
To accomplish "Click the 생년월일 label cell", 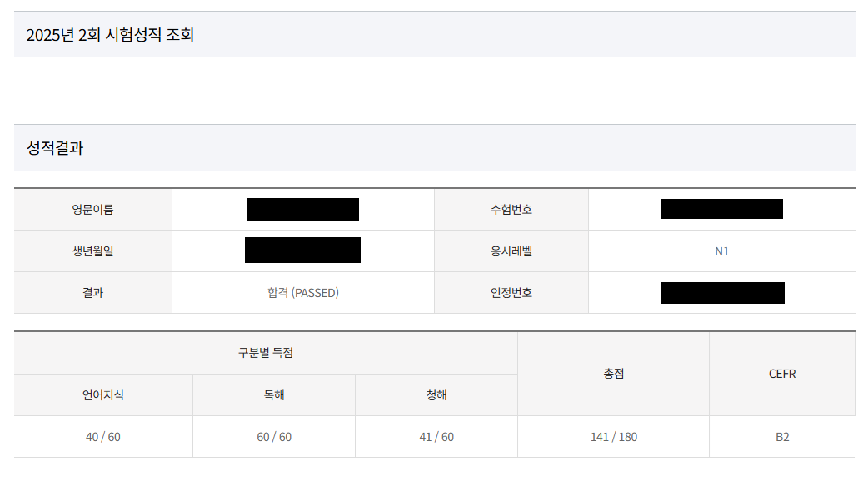I will point(92,251).
